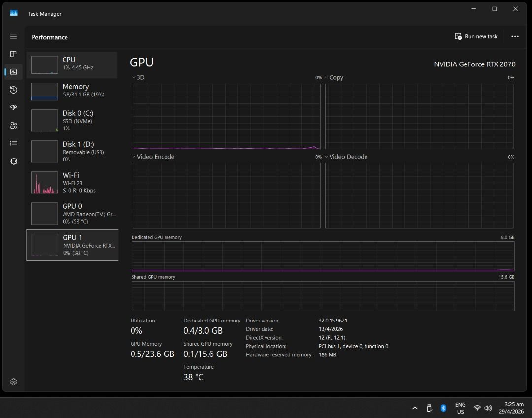The width and height of the screenshot is (532, 418).
Task: Select the Performance page icon
Action: (x=13, y=71)
